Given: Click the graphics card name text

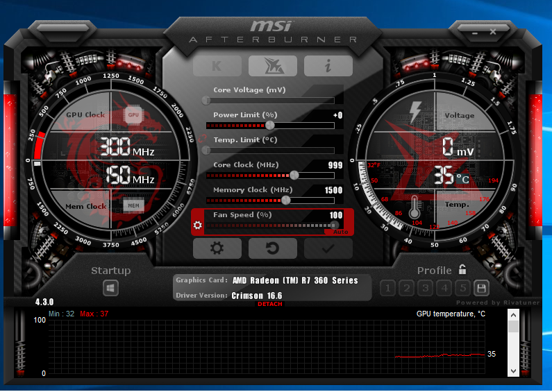Looking at the screenshot, I should 295,280.
